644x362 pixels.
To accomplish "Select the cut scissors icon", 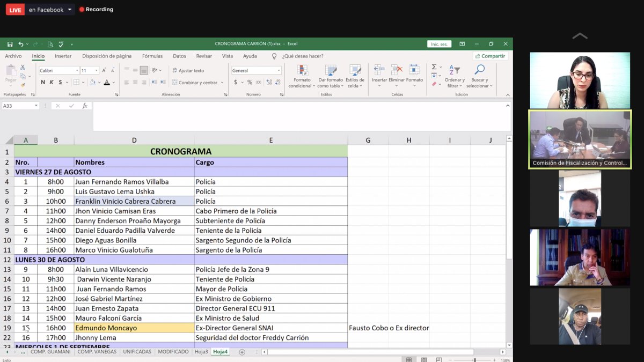I will tap(23, 67).
